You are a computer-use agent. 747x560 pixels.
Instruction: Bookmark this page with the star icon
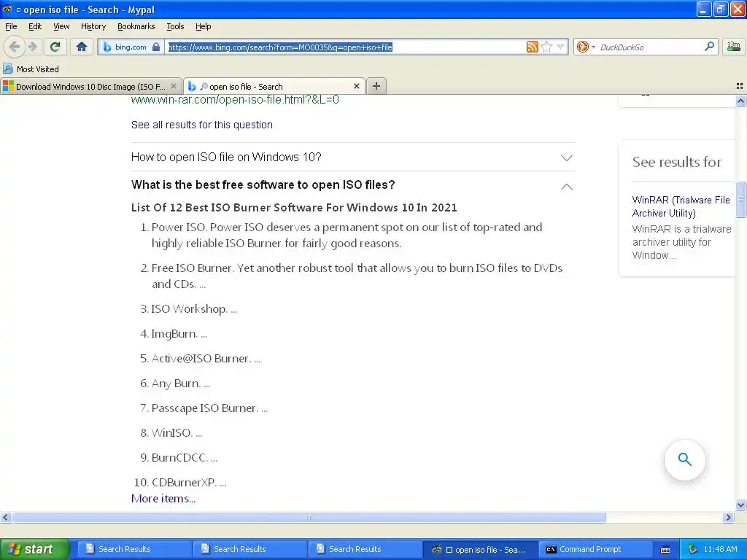tap(546, 47)
